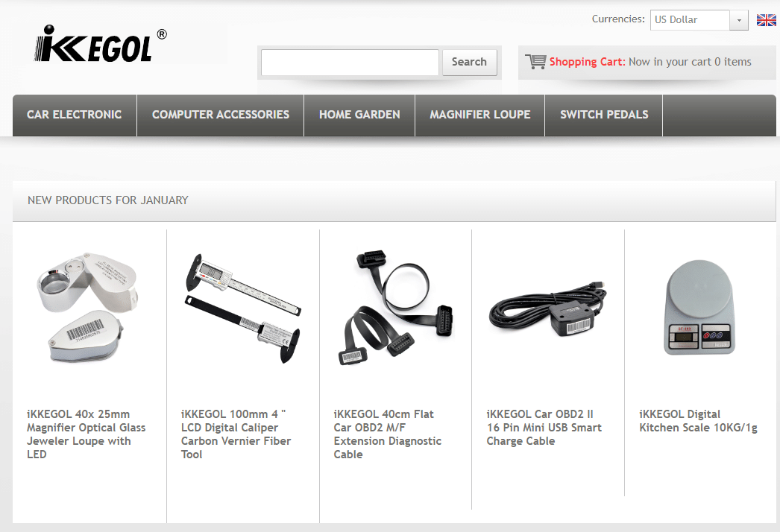Open the Currencies dropdown arrow
This screenshot has height=532, width=780.
click(739, 20)
